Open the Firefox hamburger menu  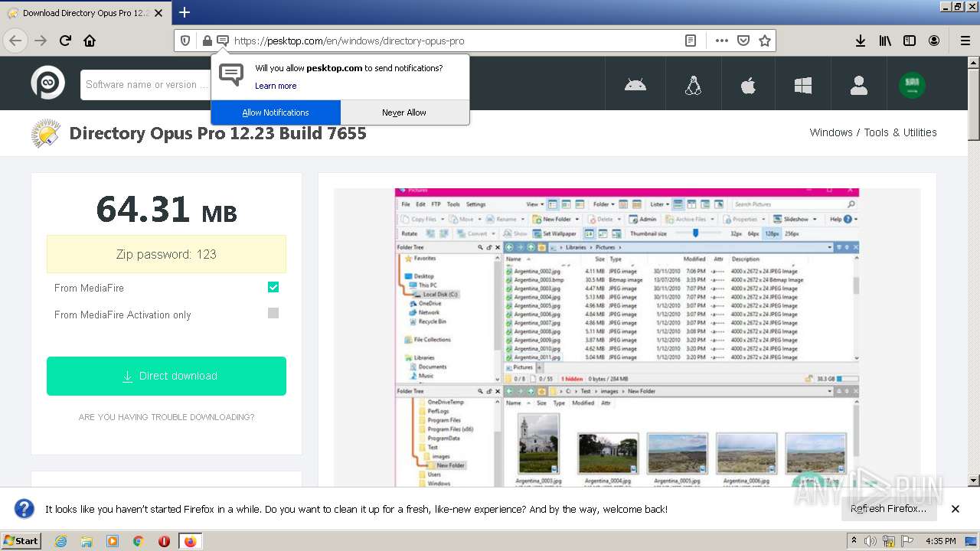[965, 41]
